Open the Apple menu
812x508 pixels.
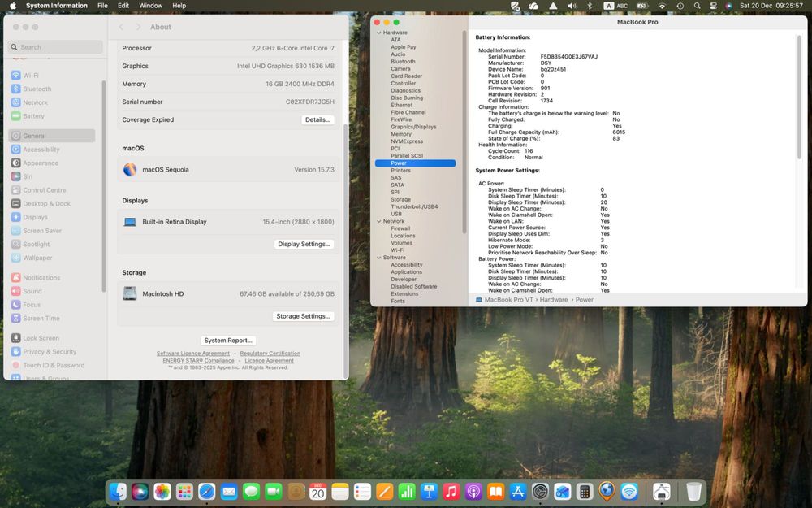[x=13, y=6]
